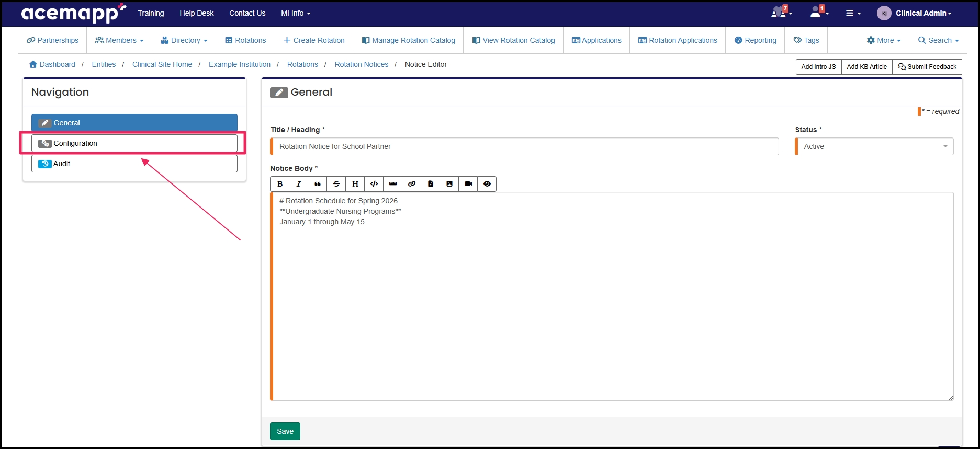
Task: Expand the More settings dropdown
Action: (884, 40)
